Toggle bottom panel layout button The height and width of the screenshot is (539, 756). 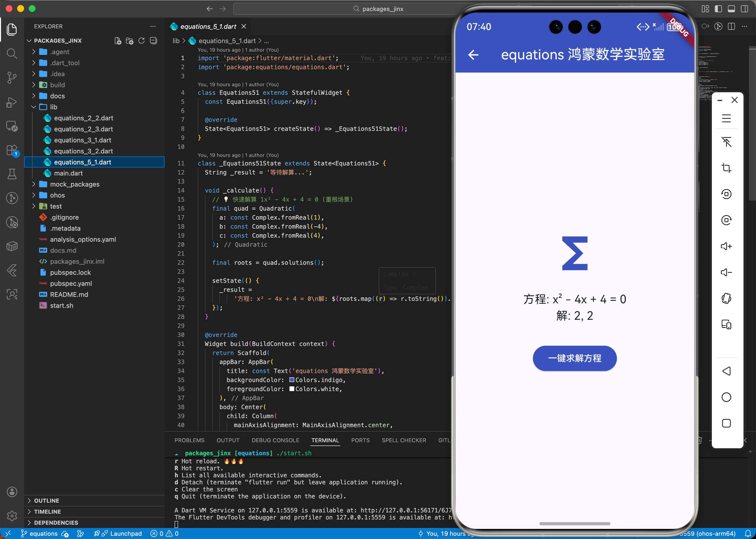(x=731, y=9)
